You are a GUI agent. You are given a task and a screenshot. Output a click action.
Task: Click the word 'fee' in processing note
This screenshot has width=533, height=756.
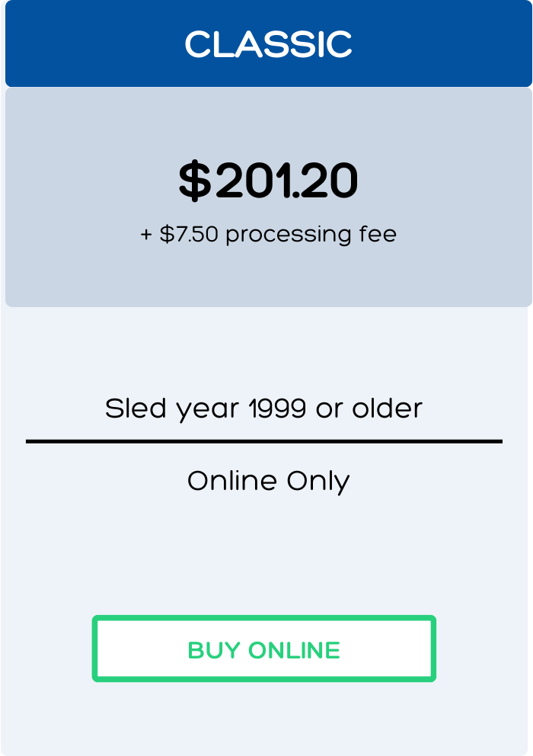[378, 234]
